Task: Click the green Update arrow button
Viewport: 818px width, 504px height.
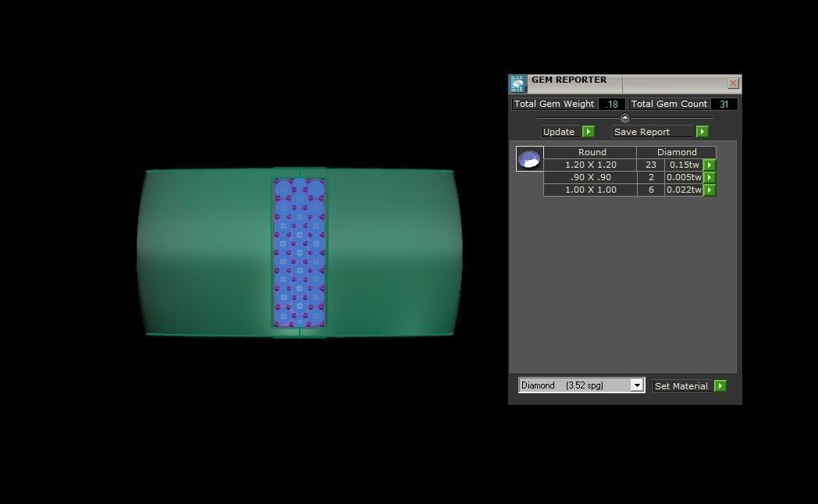Action: point(588,131)
